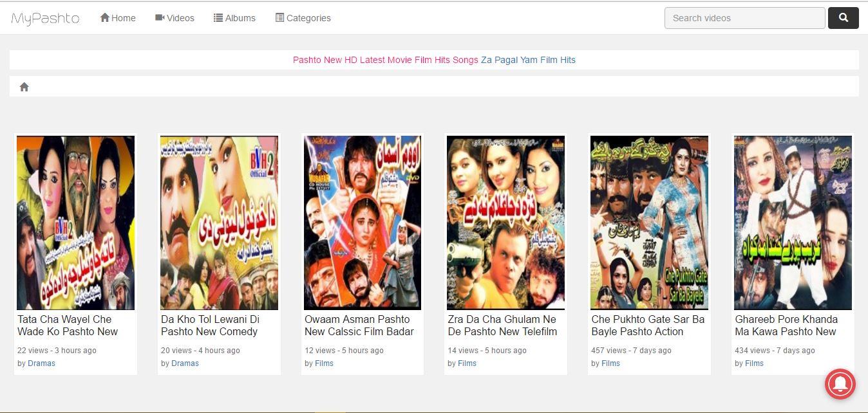Screen dimensions: 868x413
Task: Open Films uploader under Che Pukhto Gate
Action: click(610, 363)
